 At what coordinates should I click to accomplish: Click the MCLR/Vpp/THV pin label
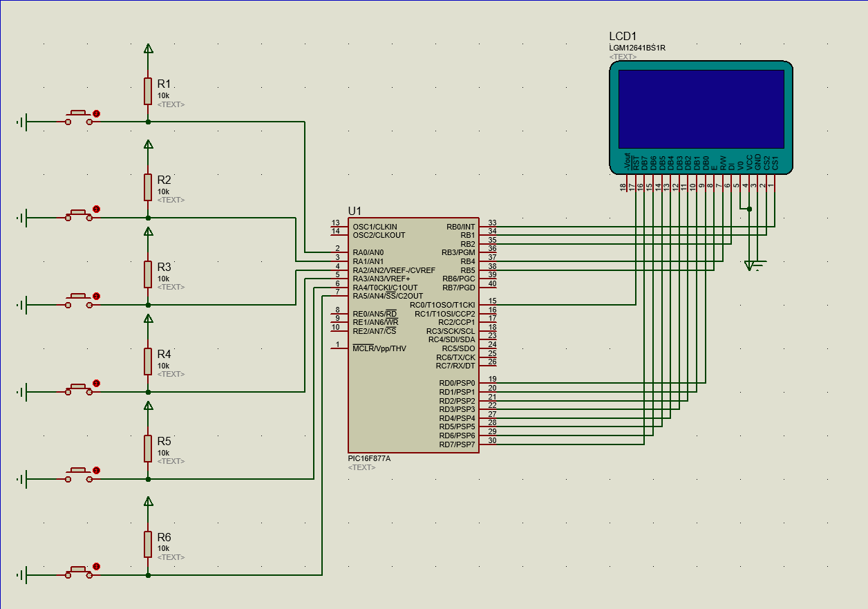[x=379, y=348]
